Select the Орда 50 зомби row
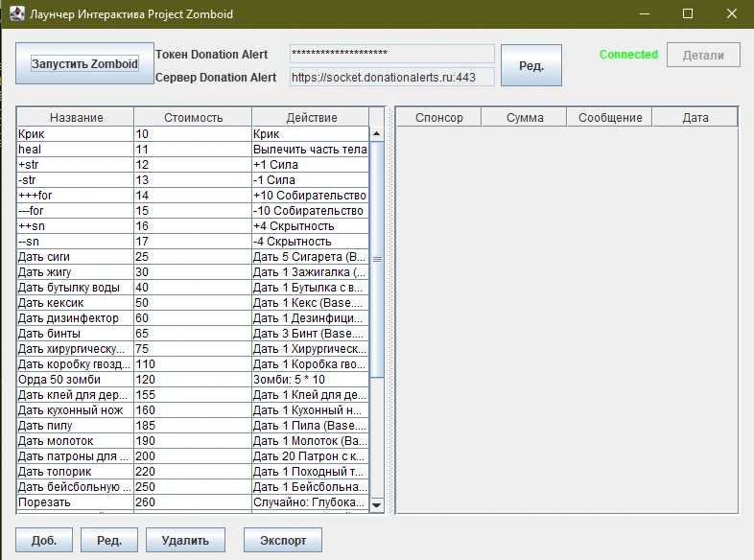The height and width of the screenshot is (560, 754). tap(75, 379)
